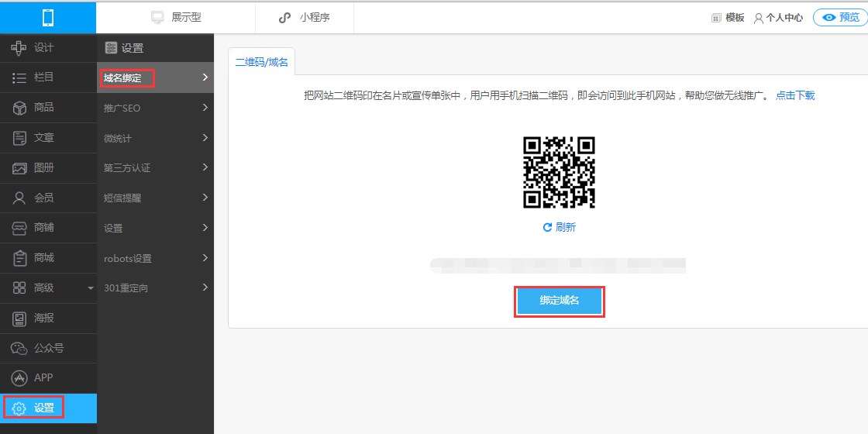
Task: Click monitor icon beside 展示型
Action: pyautogui.click(x=158, y=17)
